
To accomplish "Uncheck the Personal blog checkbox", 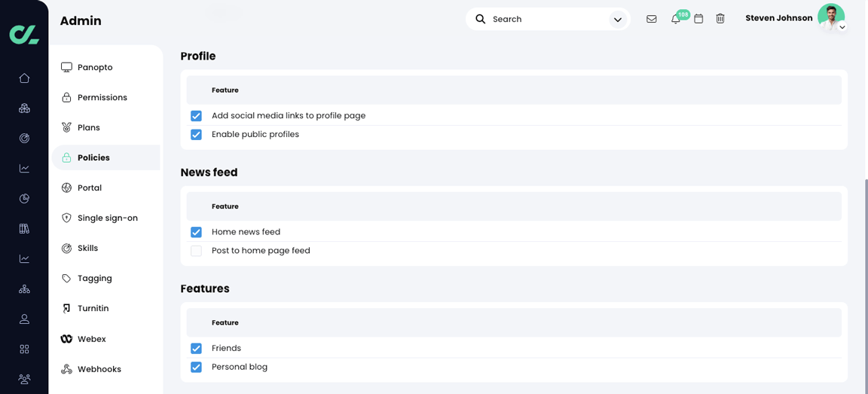I will tap(196, 367).
